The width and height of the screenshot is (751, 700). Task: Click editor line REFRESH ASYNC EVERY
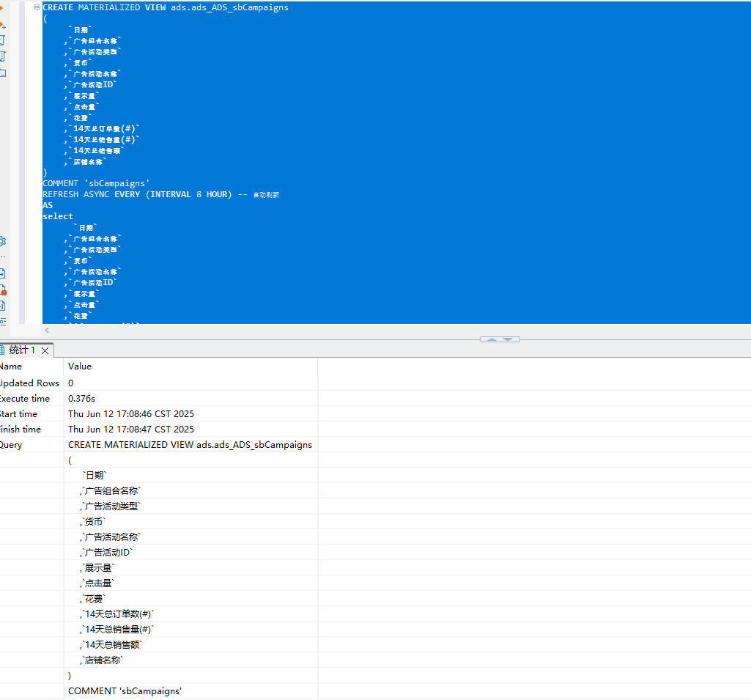tap(161, 194)
